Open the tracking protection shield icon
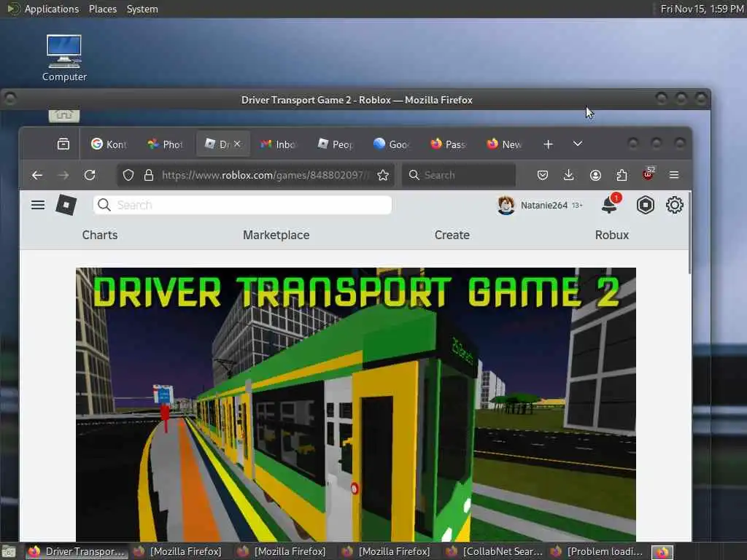 (x=128, y=175)
